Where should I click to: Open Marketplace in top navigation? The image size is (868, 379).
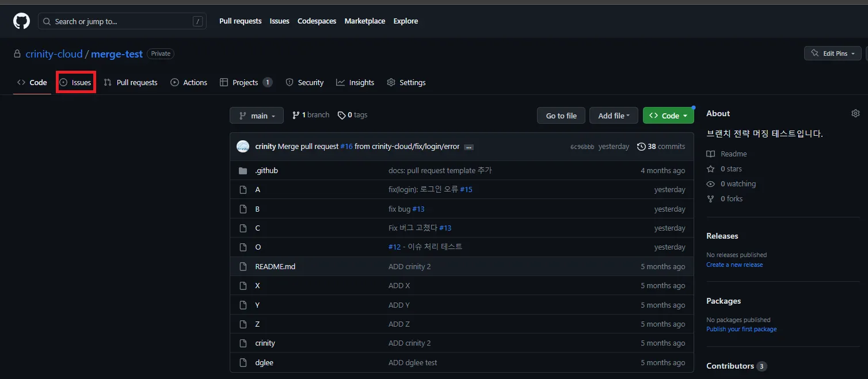pos(365,21)
